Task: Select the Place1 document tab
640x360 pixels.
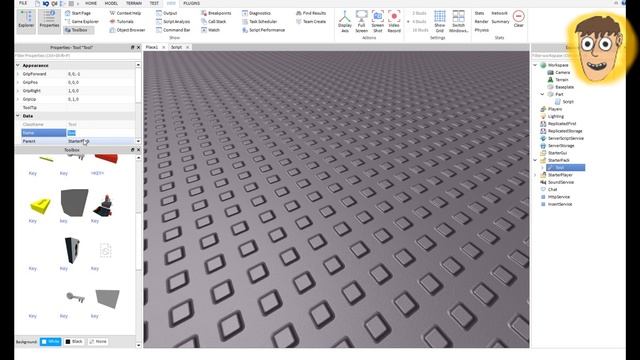Action: click(x=152, y=47)
